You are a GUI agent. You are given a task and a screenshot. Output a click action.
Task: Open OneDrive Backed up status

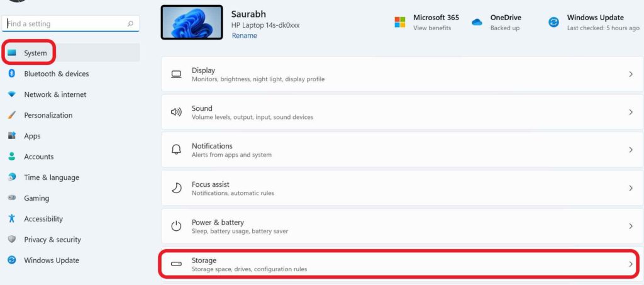pos(505,28)
